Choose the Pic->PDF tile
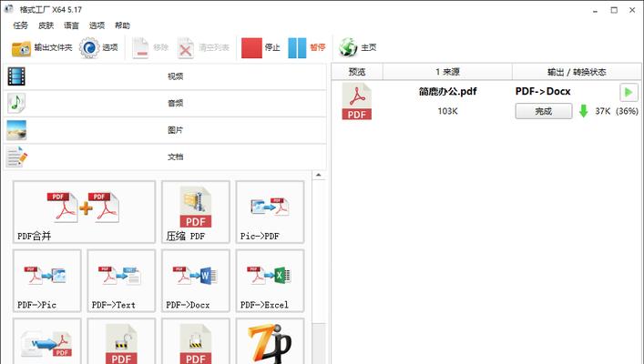 270,212
